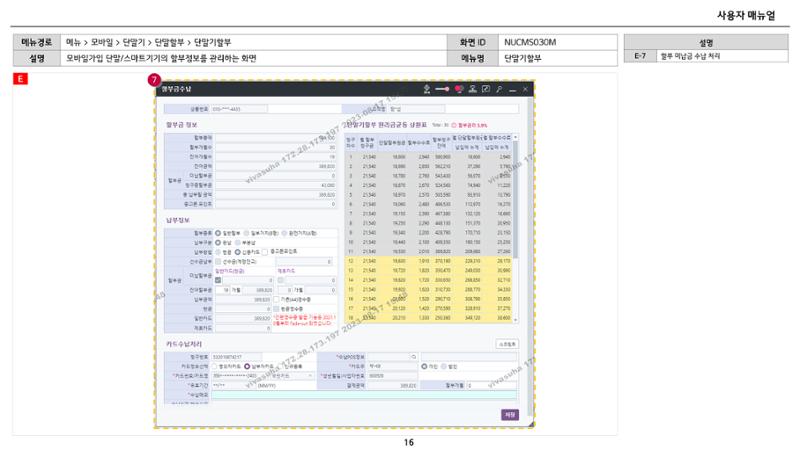Select yellow row 12 in the repayment table

pos(429,261)
